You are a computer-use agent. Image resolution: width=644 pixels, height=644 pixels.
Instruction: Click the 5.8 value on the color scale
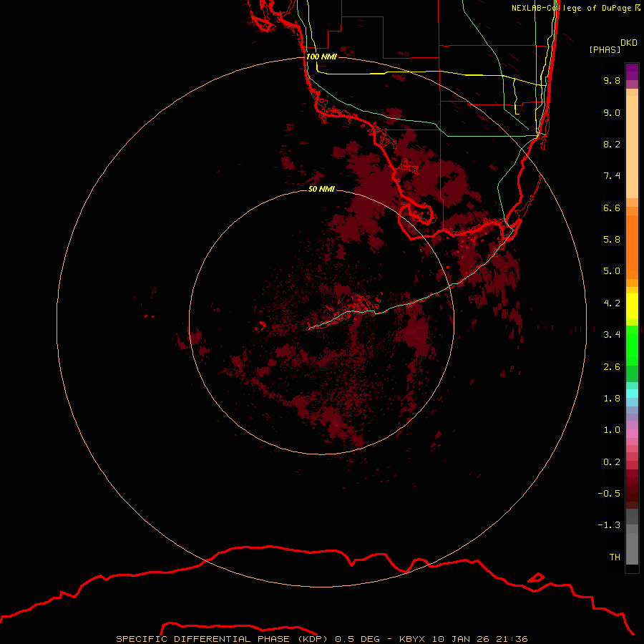coord(612,240)
